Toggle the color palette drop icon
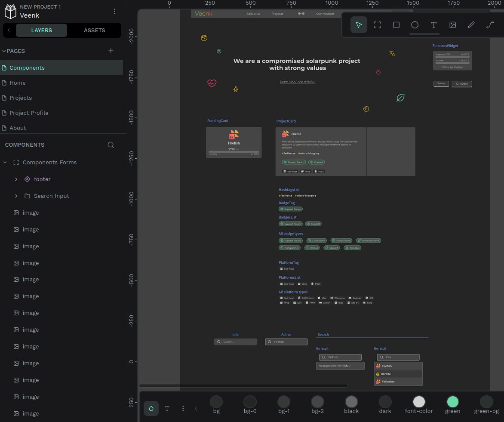The image size is (504, 422). (x=151, y=409)
